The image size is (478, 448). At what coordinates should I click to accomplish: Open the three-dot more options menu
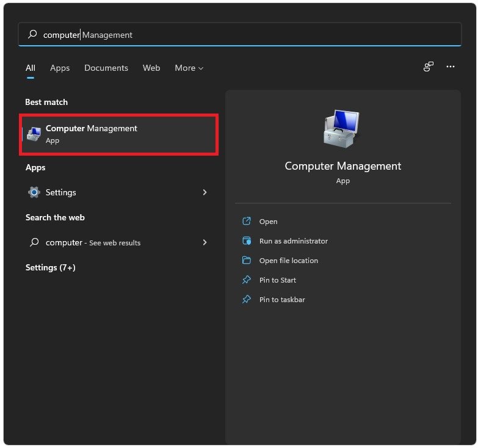(451, 67)
